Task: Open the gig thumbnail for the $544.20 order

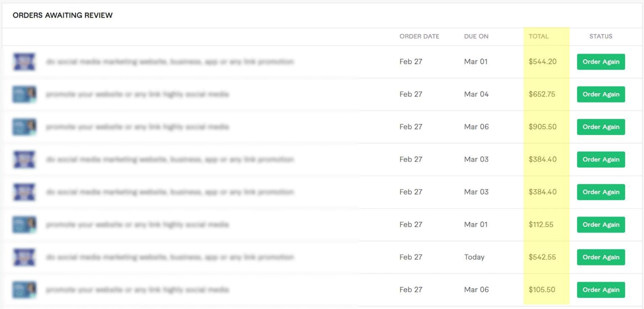Action: [x=24, y=62]
